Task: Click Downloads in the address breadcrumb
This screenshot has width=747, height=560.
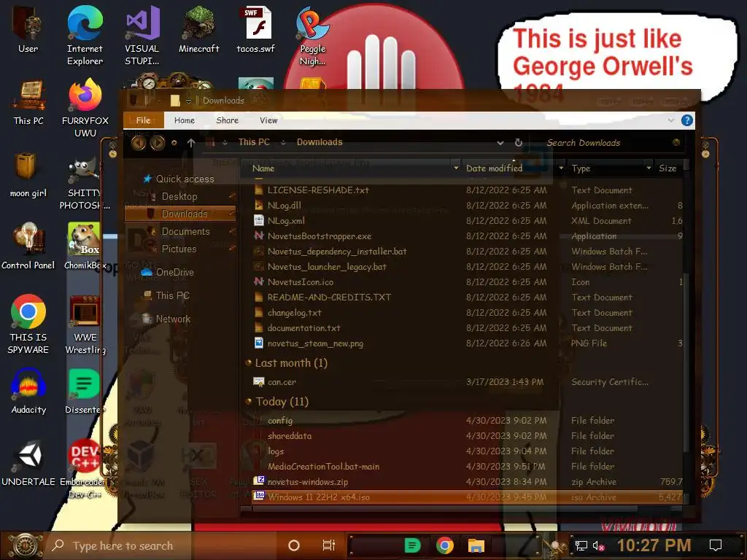Action: pyautogui.click(x=320, y=142)
